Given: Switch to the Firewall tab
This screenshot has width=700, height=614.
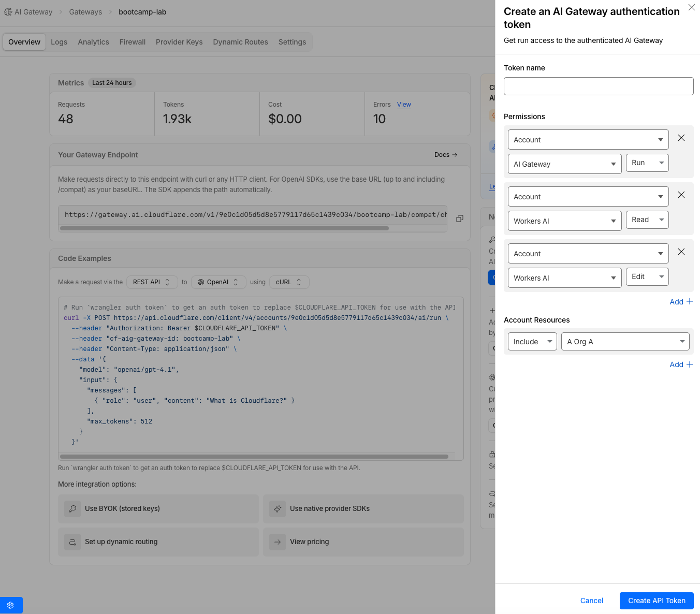Looking at the screenshot, I should (x=133, y=42).
